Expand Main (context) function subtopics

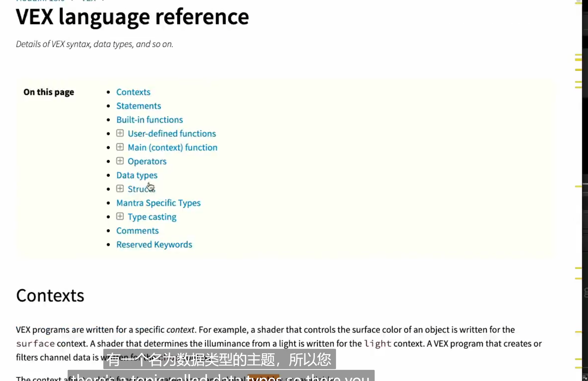(x=120, y=147)
